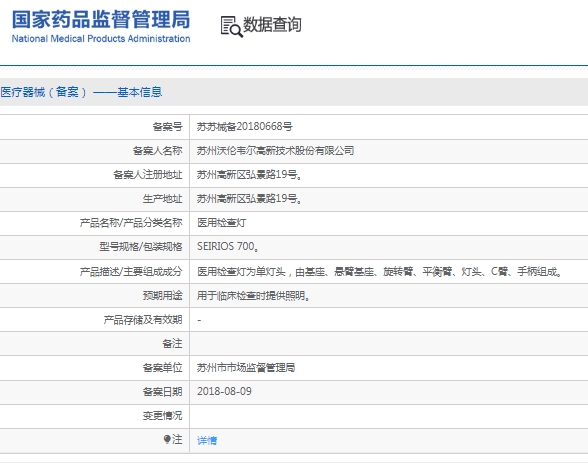Click the 备案单位 label
Image resolution: width=588 pixels, height=464 pixels.
[x=162, y=368]
